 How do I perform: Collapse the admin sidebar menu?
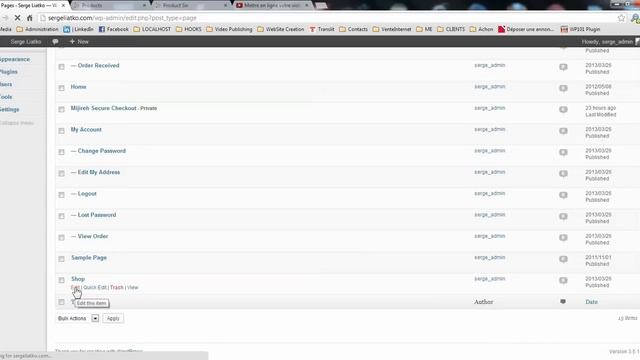17,123
